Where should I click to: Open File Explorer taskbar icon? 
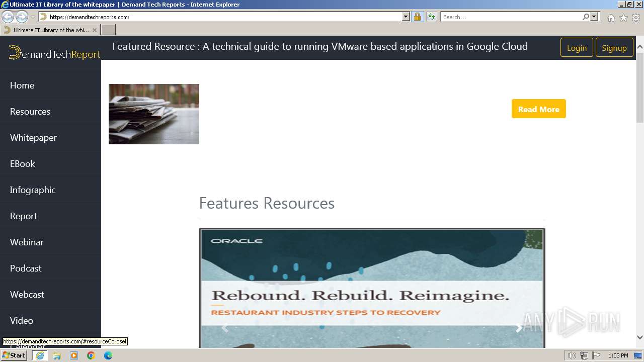tap(57, 355)
